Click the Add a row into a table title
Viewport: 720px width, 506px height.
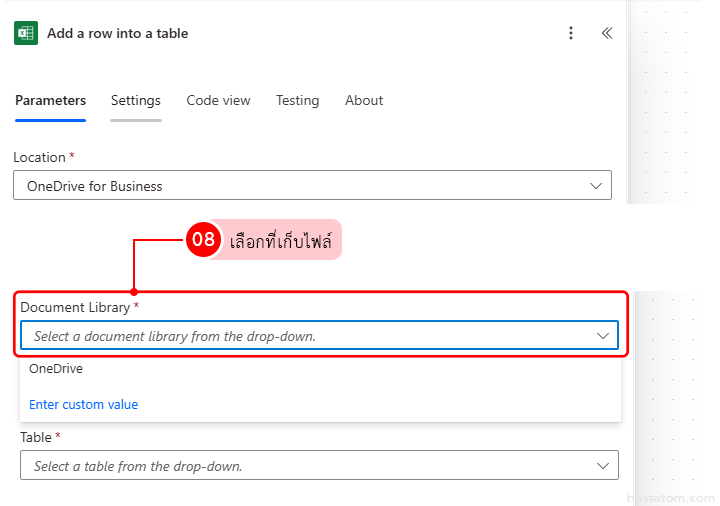(117, 33)
